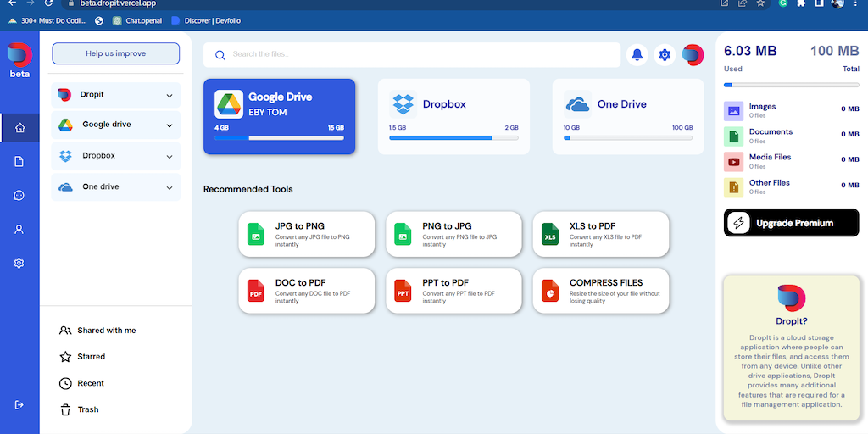Image resolution: width=868 pixels, height=434 pixels.
Task: Click the Upgrade Premium button
Action: 792,223
